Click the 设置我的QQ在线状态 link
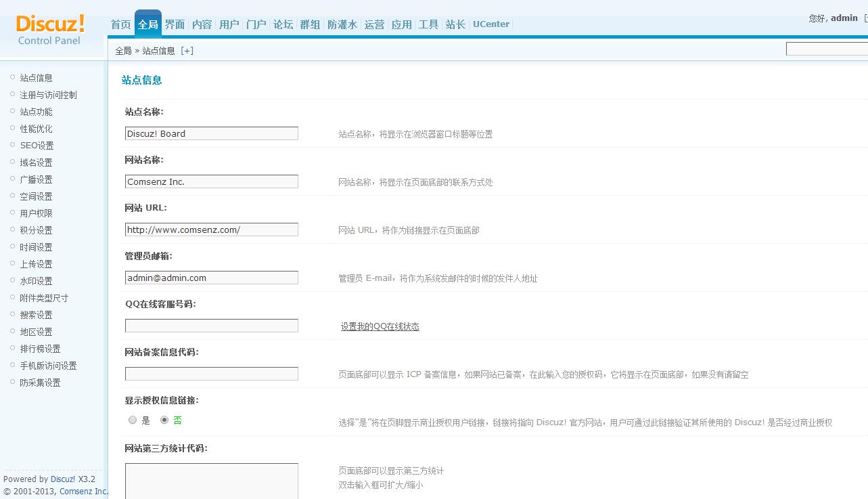The image size is (868, 499). [380, 326]
